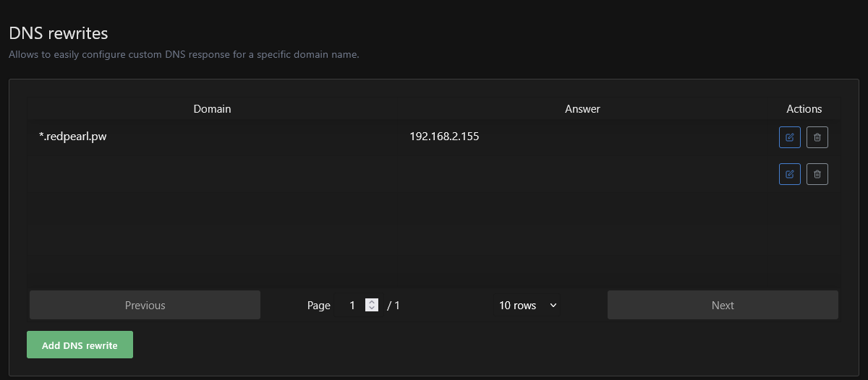The width and height of the screenshot is (868, 380).
Task: Go to the Previous page of rewrites
Action: (145, 306)
